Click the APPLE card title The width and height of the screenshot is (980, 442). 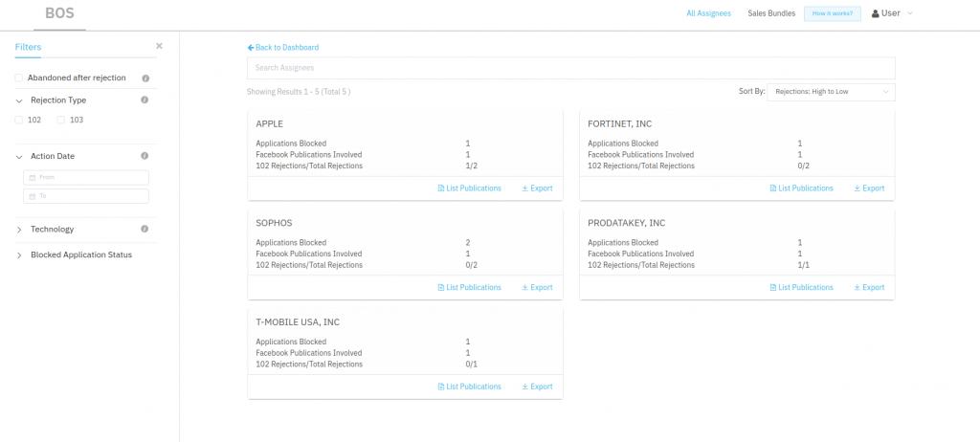[x=270, y=123]
